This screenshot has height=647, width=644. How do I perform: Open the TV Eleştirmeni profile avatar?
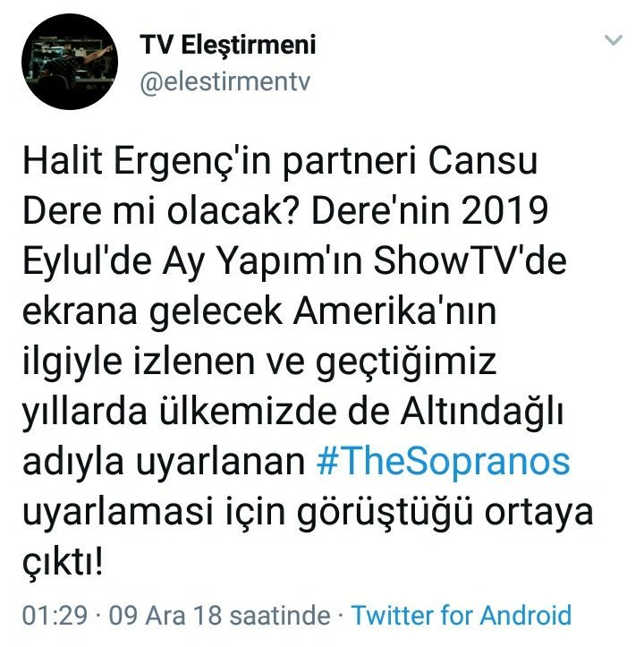pos(70,62)
